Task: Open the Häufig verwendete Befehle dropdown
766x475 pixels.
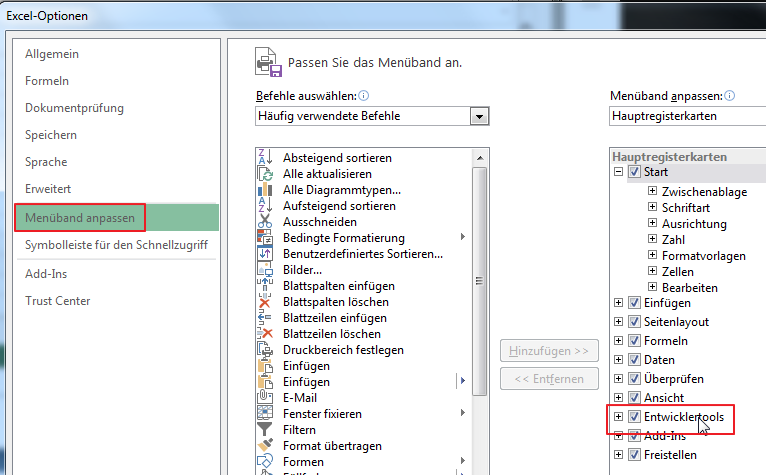Action: point(479,116)
